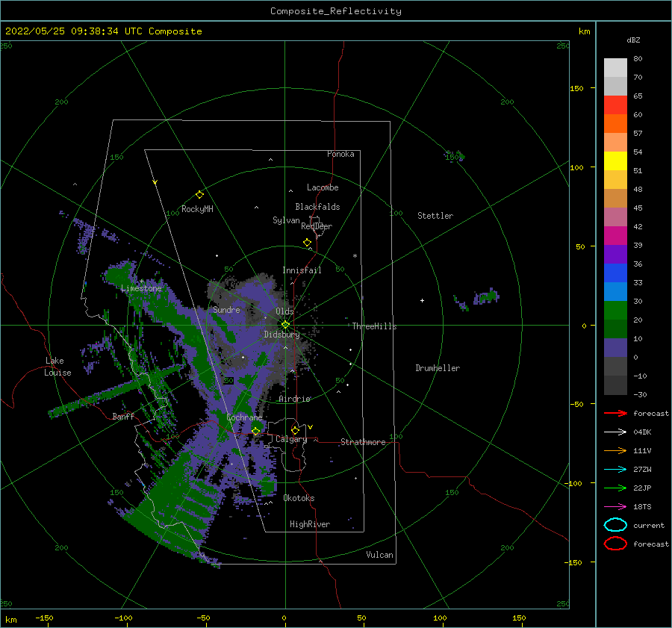Click the Lacombe label

point(323,187)
